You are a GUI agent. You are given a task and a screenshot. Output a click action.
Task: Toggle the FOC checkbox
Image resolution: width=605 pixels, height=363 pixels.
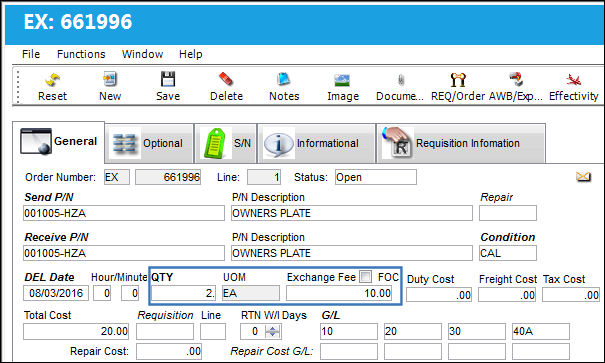pos(365,277)
